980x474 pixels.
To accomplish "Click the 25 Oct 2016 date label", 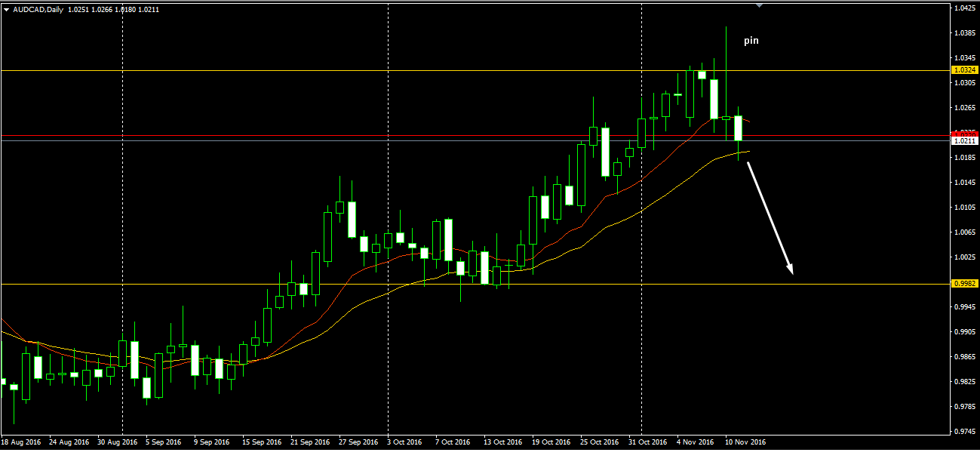I will click(600, 442).
